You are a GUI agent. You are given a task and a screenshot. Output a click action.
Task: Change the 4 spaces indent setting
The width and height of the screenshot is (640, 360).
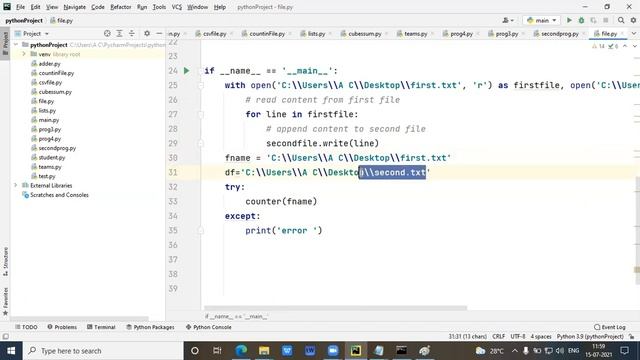tap(541, 337)
